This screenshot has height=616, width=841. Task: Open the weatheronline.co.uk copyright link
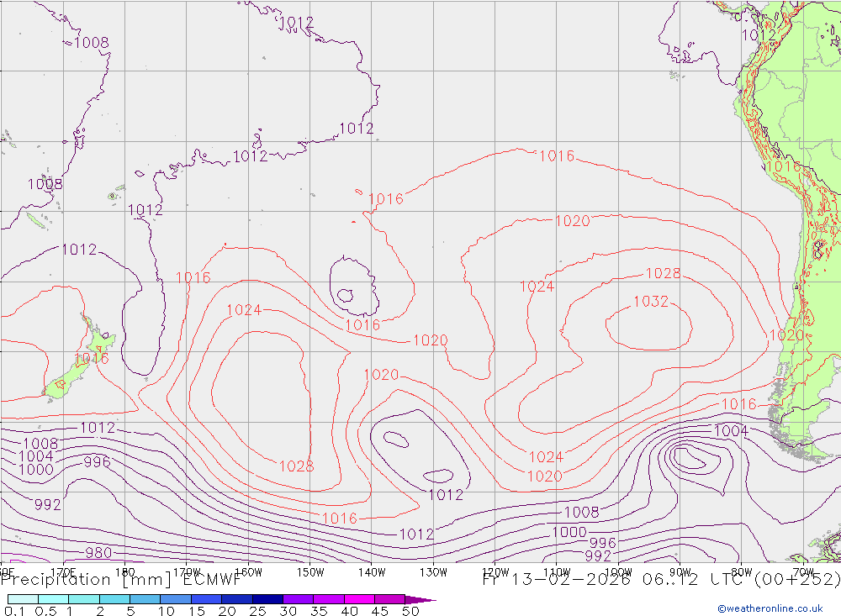[770, 608]
